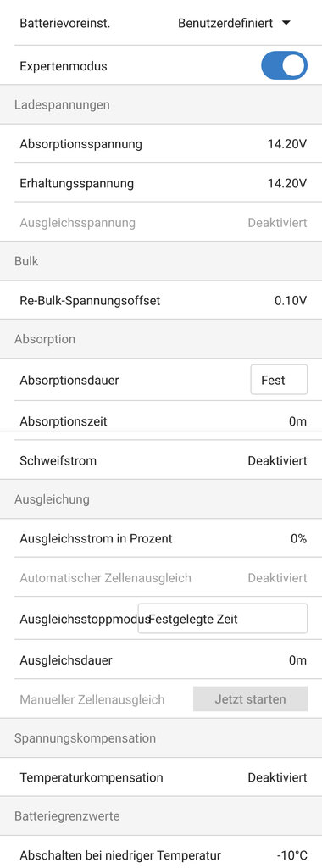
Task: Click the Jetzt starten button
Action: [x=250, y=698]
